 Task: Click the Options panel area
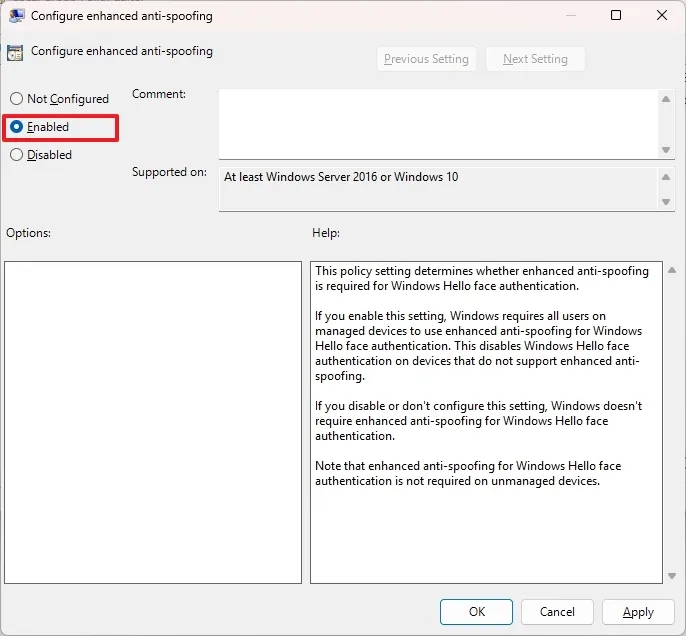153,422
